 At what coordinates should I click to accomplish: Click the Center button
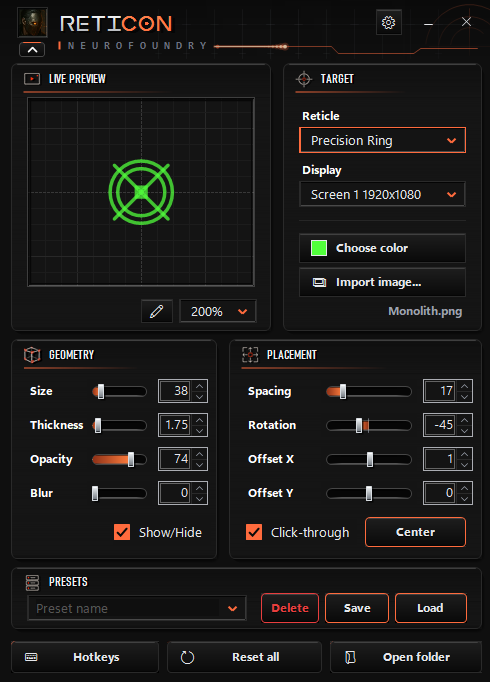pyautogui.click(x=415, y=532)
